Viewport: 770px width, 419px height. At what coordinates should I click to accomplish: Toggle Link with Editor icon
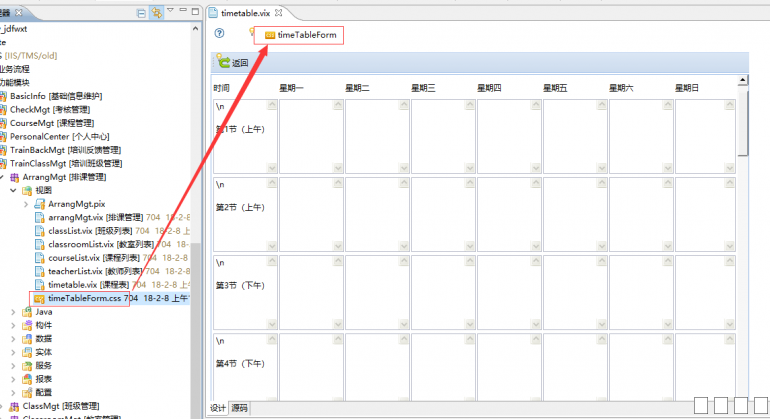point(156,12)
